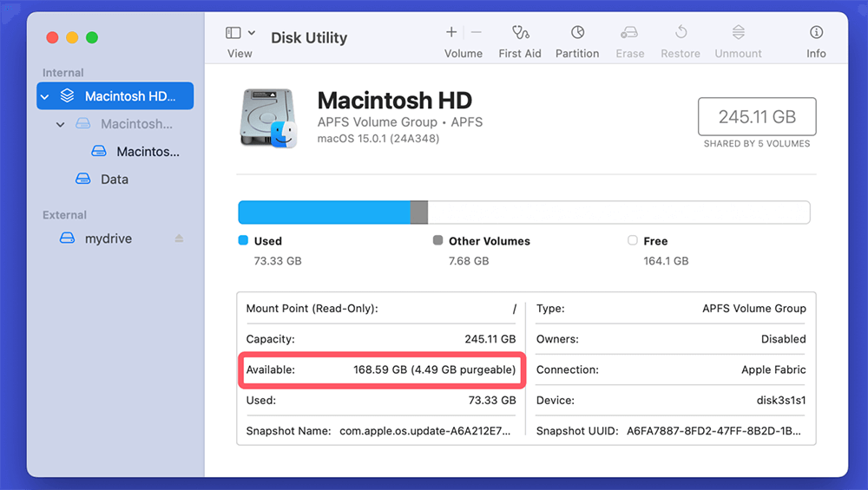Screen dimensions: 868x490
Task: Click the Erase drive icon
Action: (629, 33)
